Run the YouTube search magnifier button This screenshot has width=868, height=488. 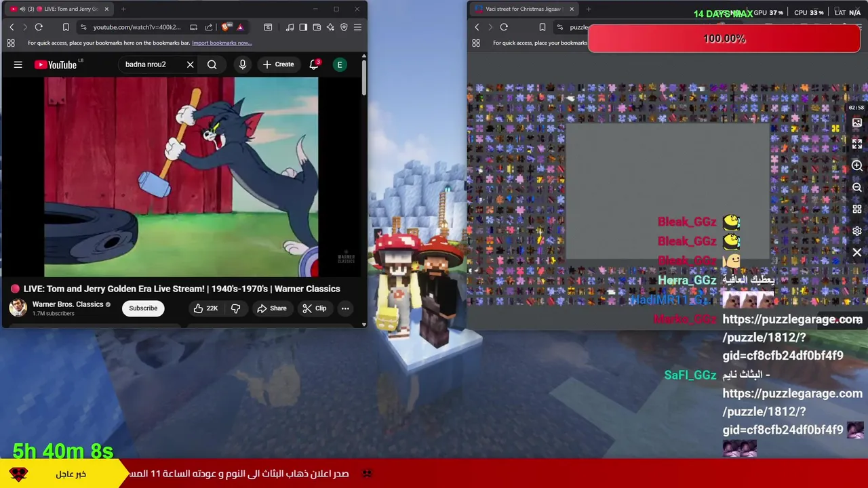[212, 64]
